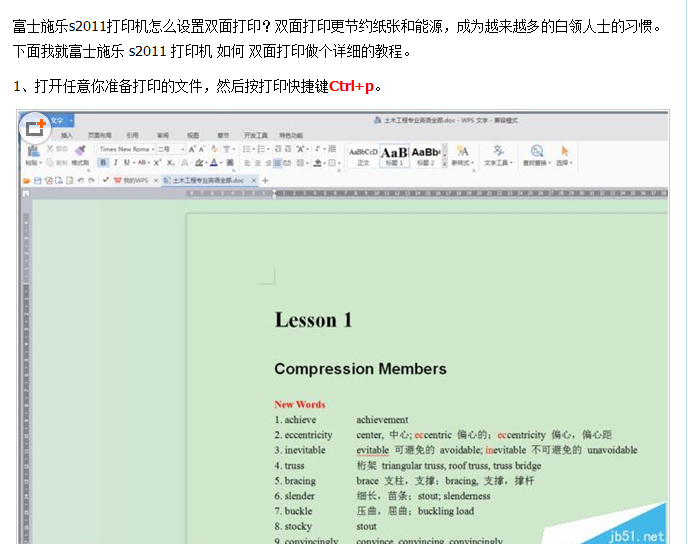Click the Compression Members subheading
The width and height of the screenshot is (688, 544).
360,369
